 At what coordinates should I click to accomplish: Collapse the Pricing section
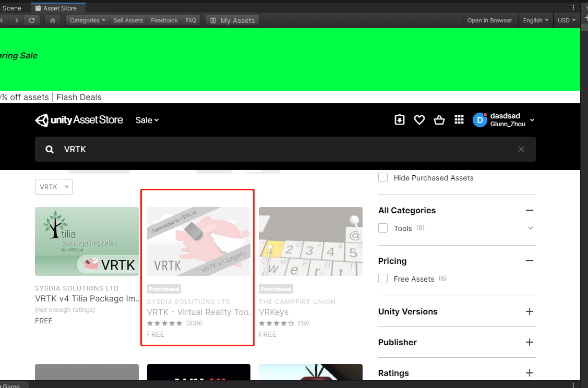(x=530, y=261)
